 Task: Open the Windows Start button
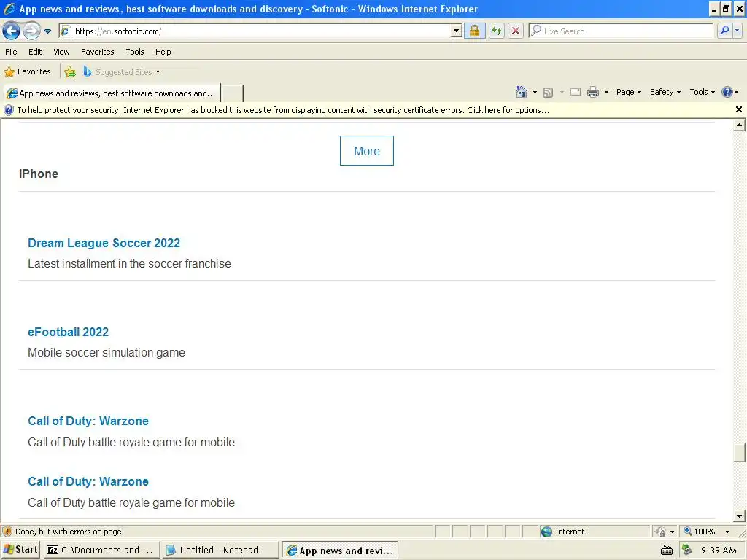pyautogui.click(x=20, y=550)
